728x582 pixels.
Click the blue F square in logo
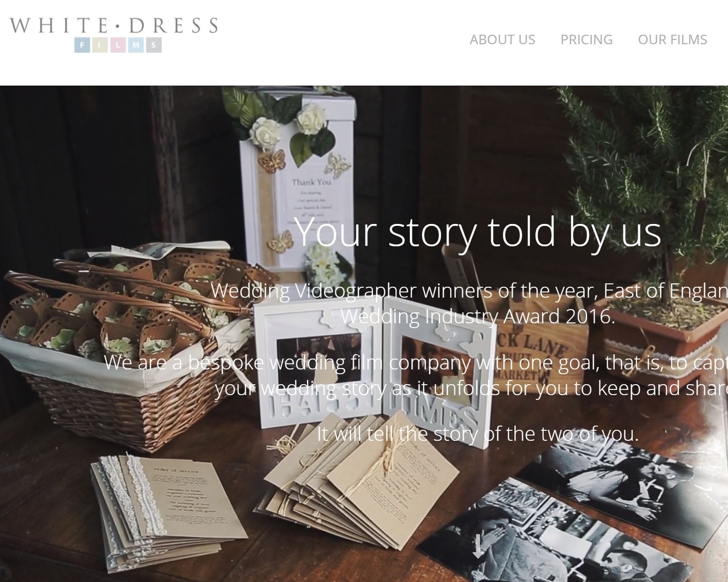82,45
